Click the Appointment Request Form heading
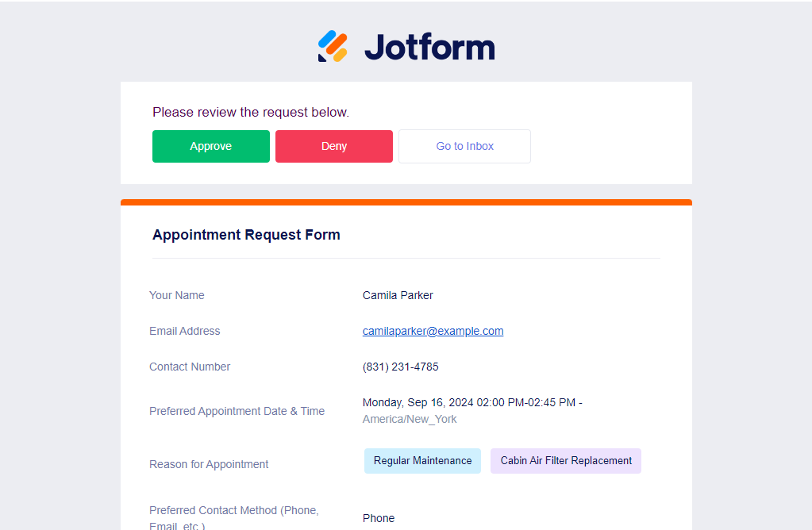 pyautogui.click(x=246, y=235)
